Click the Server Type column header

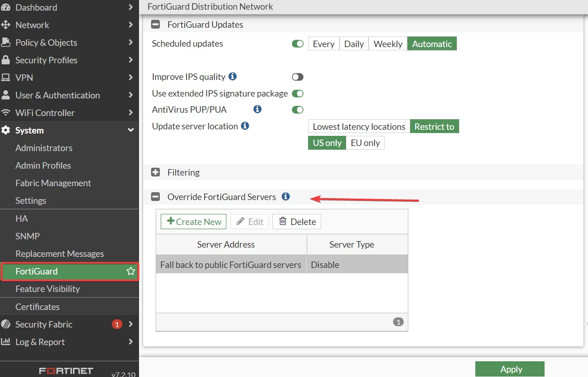(x=357, y=244)
